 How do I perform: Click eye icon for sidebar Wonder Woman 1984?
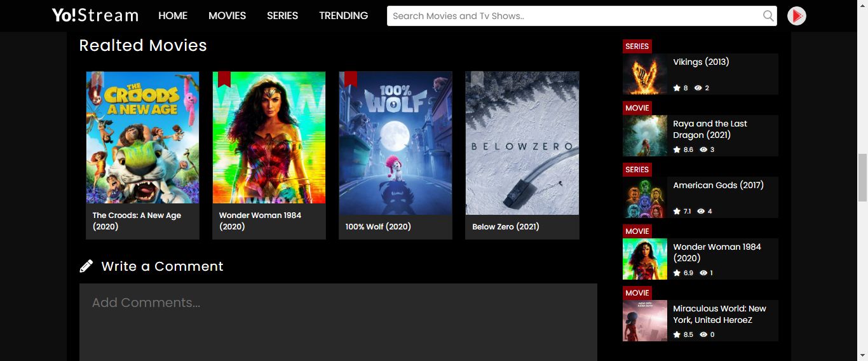(x=703, y=273)
